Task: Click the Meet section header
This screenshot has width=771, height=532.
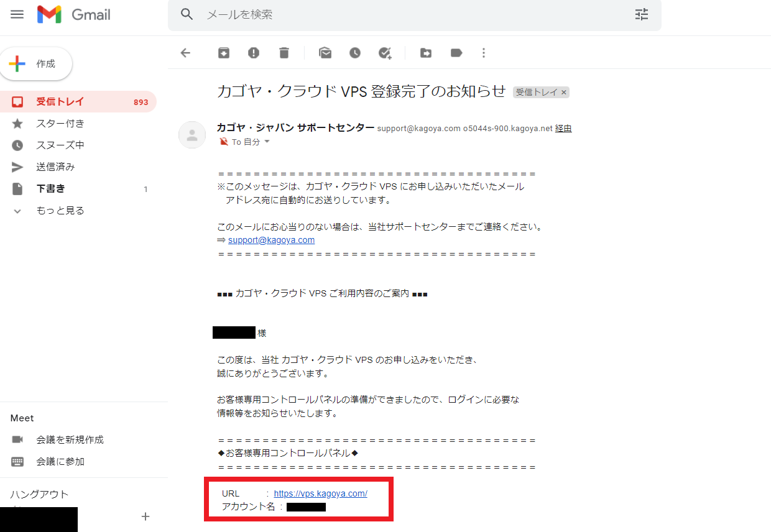Action: tap(22, 418)
